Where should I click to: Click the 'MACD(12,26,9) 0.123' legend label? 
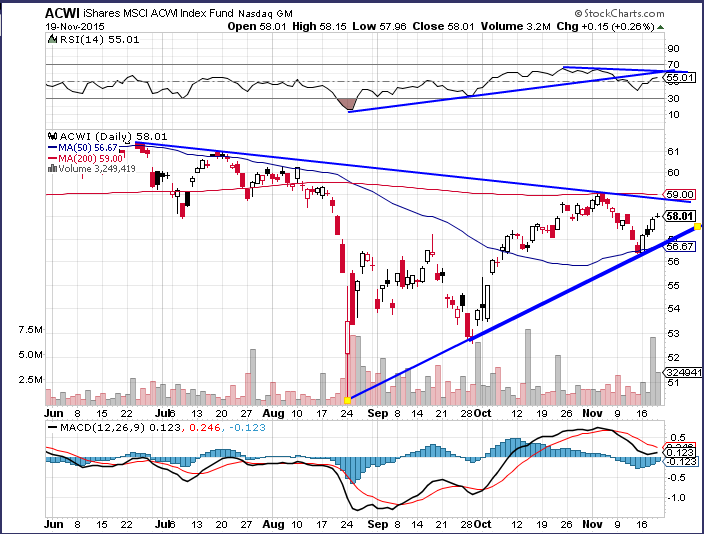coord(120,428)
